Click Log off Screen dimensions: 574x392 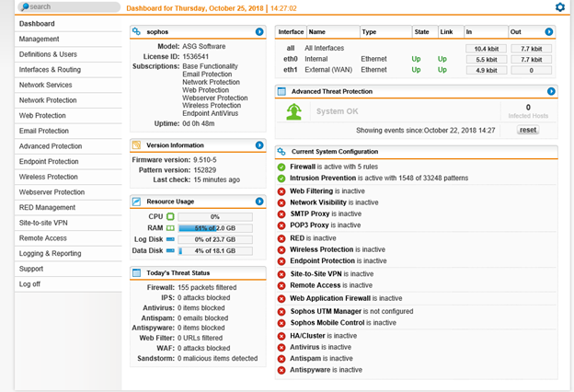point(68,284)
